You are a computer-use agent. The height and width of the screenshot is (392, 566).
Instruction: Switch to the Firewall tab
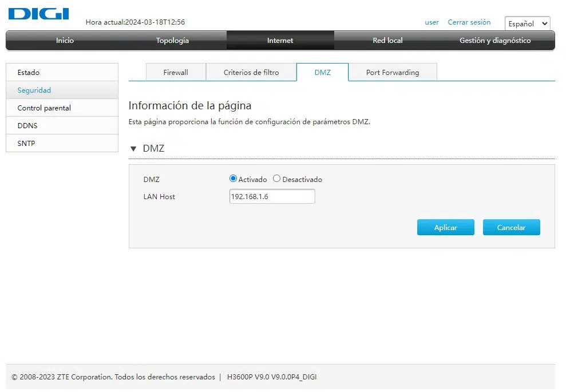point(176,72)
